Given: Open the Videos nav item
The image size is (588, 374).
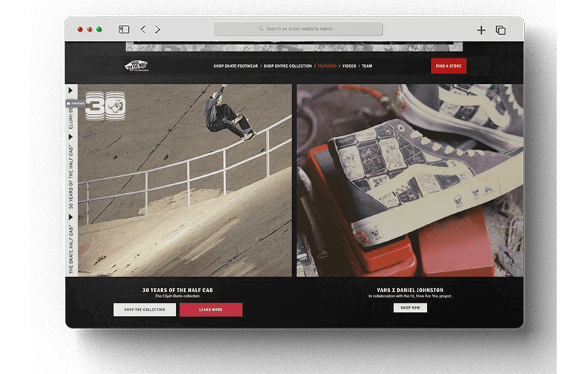Looking at the screenshot, I should click(349, 66).
